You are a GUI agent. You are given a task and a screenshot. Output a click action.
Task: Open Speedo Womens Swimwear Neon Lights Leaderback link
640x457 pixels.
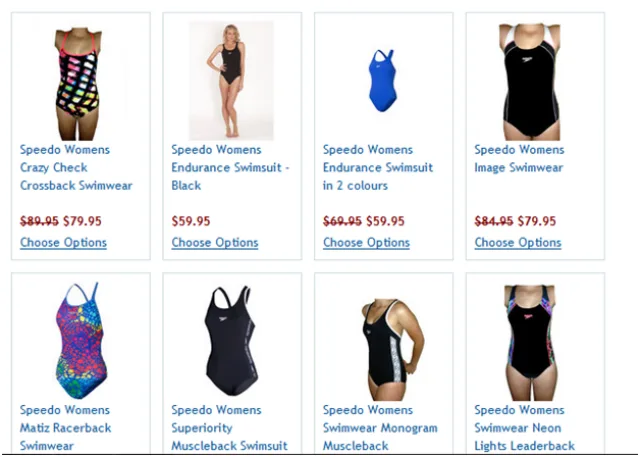[x=524, y=428]
